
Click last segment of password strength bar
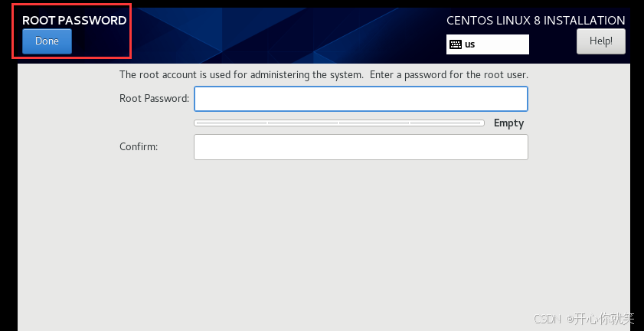(446, 123)
